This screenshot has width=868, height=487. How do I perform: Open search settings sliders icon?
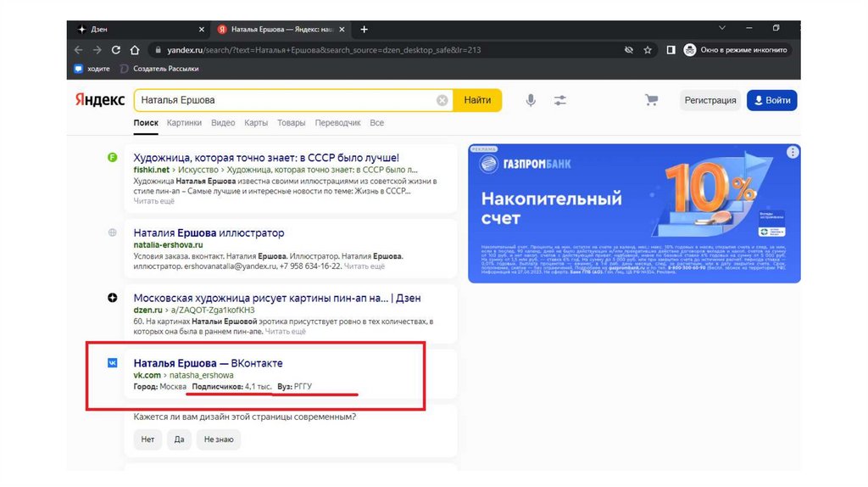[560, 100]
